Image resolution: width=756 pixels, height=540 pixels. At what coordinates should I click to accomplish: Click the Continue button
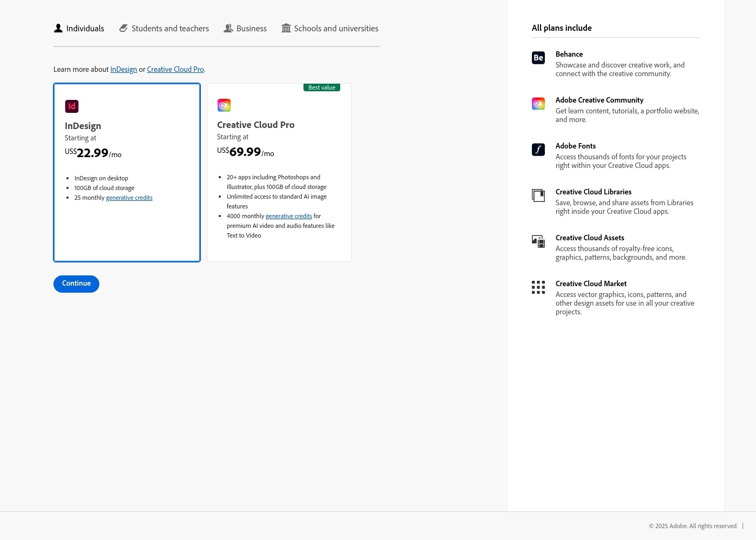tap(76, 284)
